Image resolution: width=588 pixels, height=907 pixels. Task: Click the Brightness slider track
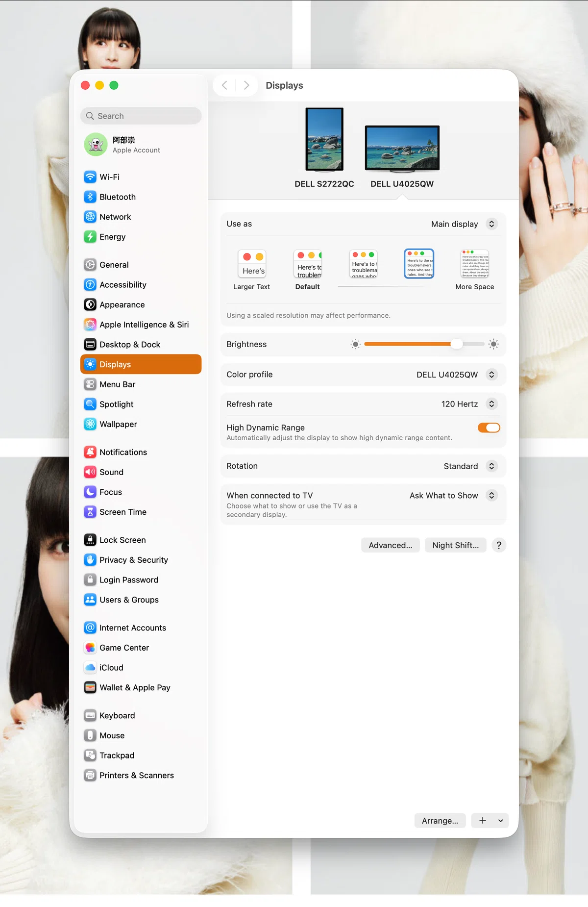point(424,344)
